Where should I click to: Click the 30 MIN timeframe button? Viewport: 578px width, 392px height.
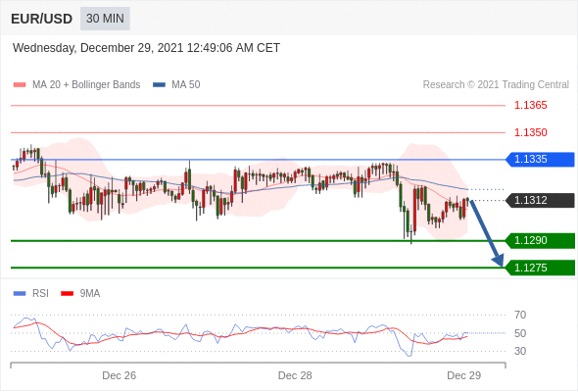(x=105, y=19)
